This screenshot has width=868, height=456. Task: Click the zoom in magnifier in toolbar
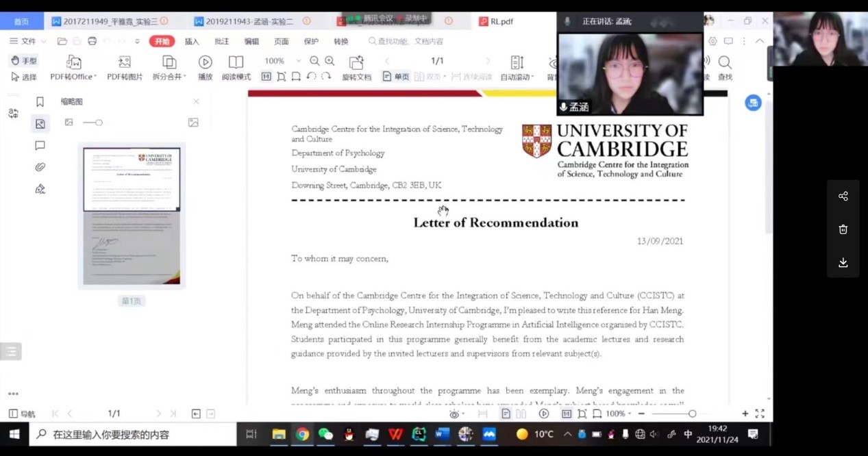(x=328, y=61)
